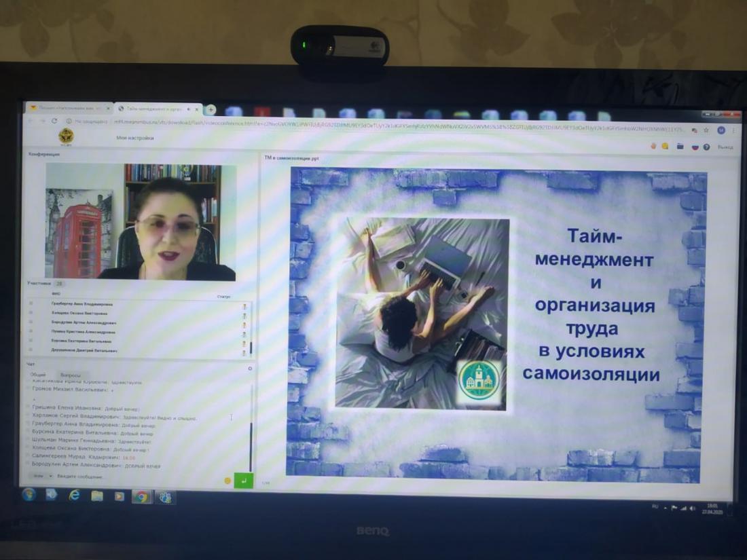Image resolution: width=747 pixels, height=560 pixels.
Task: Raise hand with the hand icon
Action: click(x=653, y=146)
